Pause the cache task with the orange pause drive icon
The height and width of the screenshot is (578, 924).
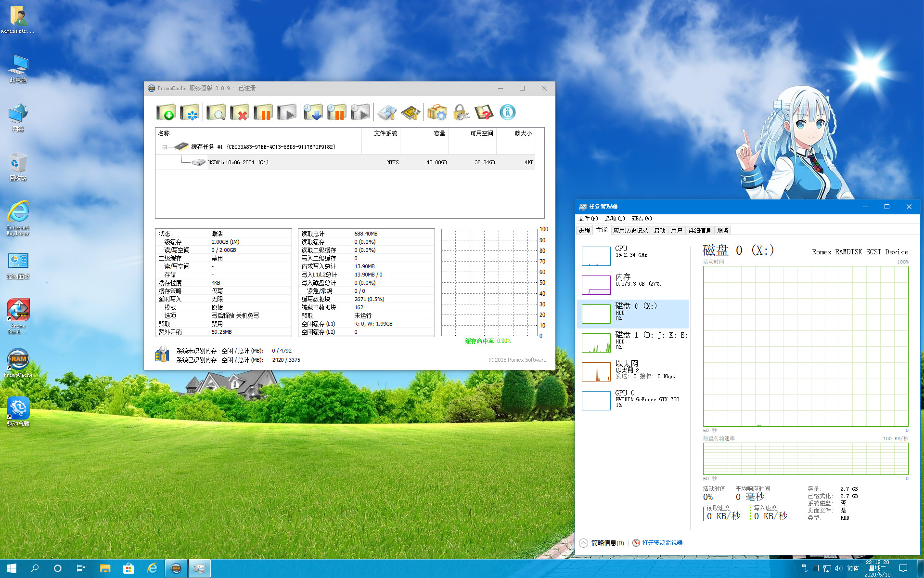pyautogui.click(x=263, y=112)
